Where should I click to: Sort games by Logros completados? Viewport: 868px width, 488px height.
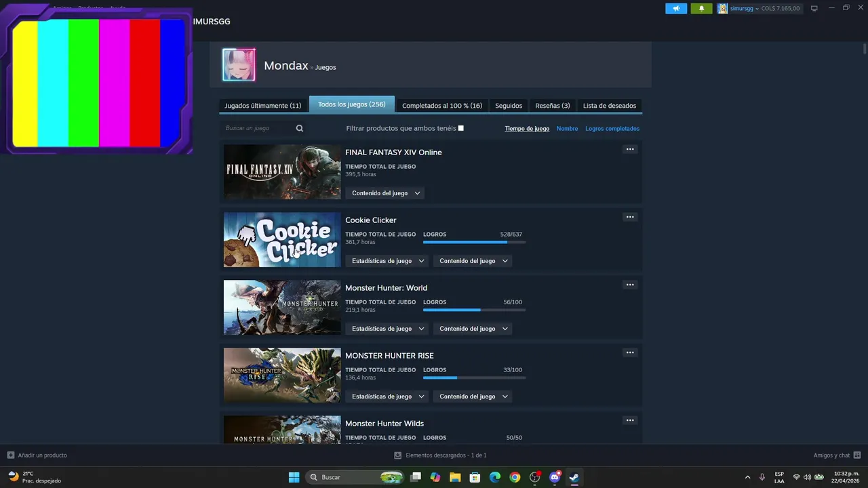(x=612, y=128)
